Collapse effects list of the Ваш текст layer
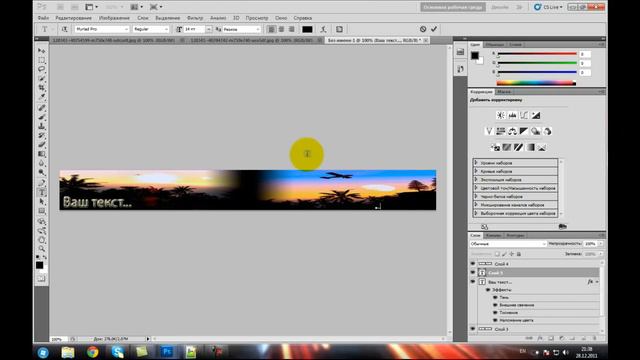The height and width of the screenshot is (360, 640). [597, 282]
